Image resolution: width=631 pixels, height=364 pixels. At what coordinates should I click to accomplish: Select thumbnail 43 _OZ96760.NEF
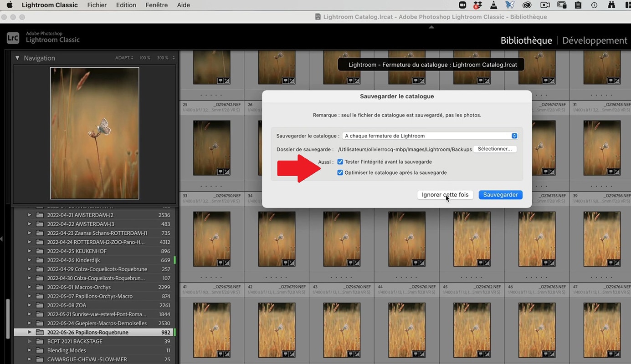(342, 330)
